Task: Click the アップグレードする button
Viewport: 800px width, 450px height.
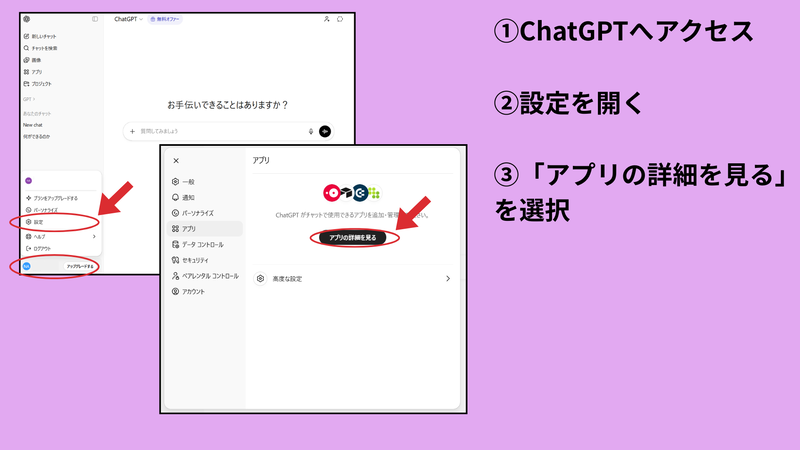Action: (x=80, y=266)
